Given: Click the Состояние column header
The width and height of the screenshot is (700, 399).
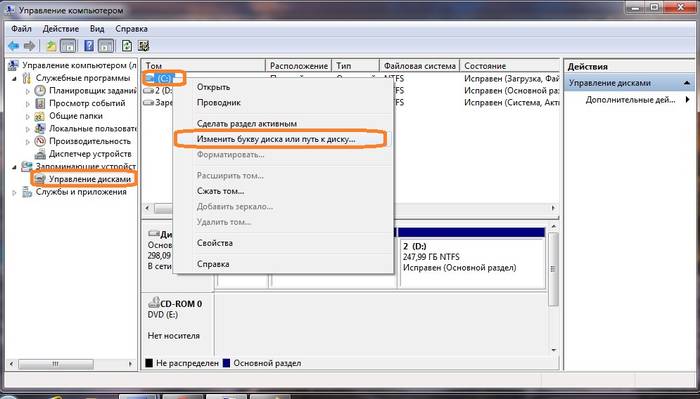Looking at the screenshot, I should click(x=509, y=66).
